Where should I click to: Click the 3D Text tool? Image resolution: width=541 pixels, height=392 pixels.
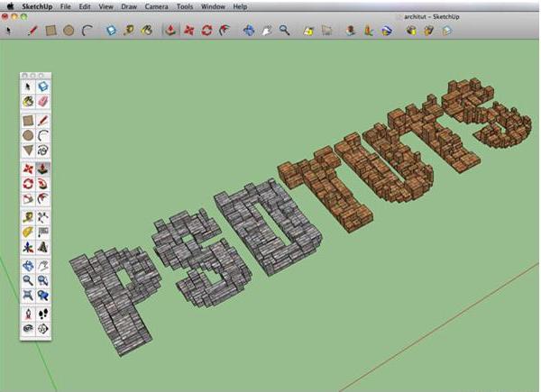click(43, 248)
